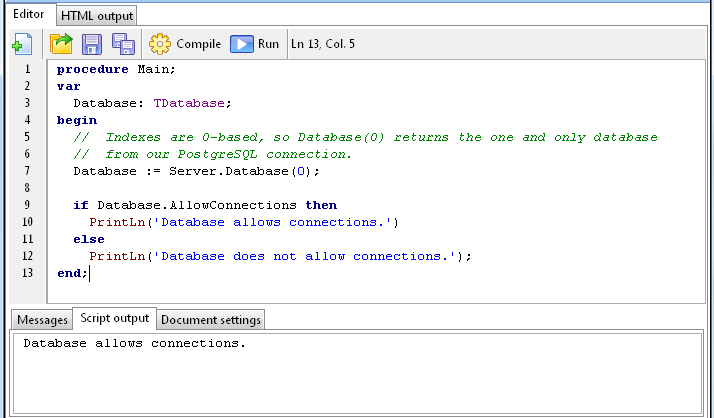Click 'procedure' keyword on line 1
Image resolution: width=714 pixels, height=418 pixels.
pos(92,69)
